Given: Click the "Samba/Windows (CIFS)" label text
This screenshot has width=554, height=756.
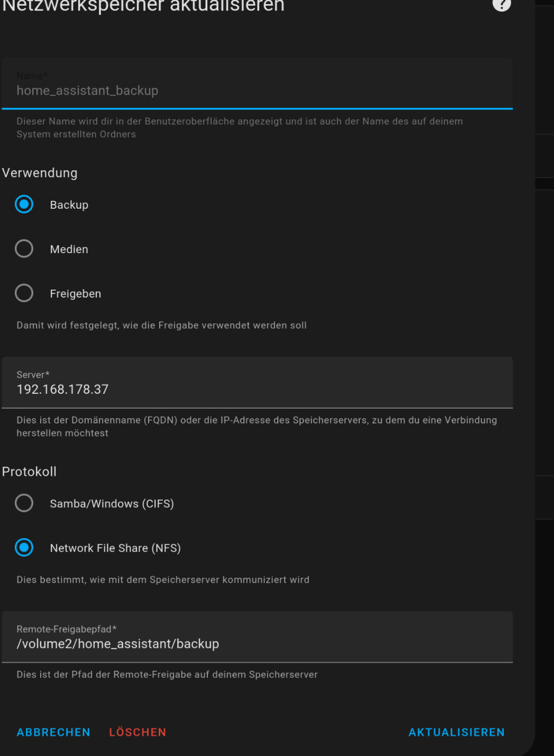Looking at the screenshot, I should pos(112,504).
